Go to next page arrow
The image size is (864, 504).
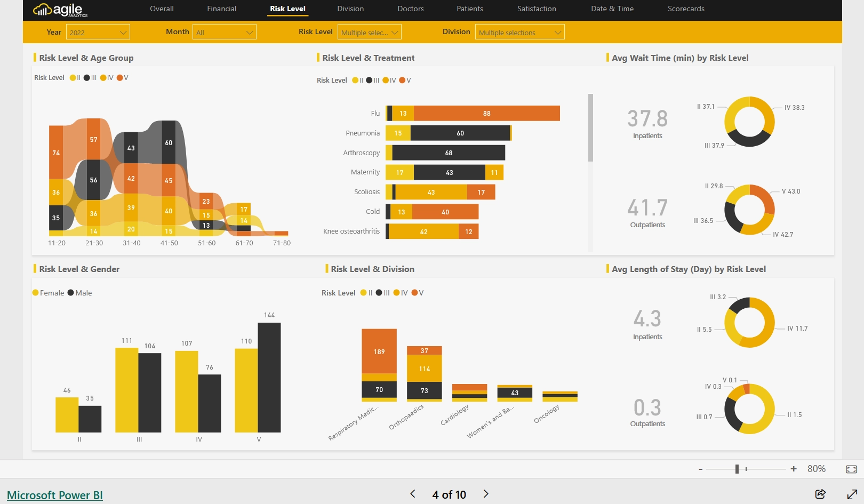tap(486, 494)
